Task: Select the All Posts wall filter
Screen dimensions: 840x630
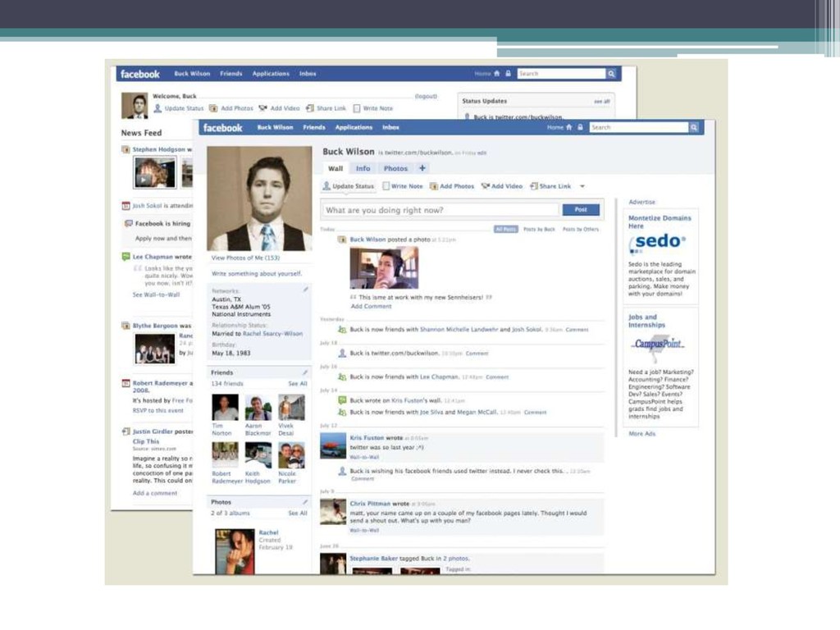Action: click(x=505, y=230)
